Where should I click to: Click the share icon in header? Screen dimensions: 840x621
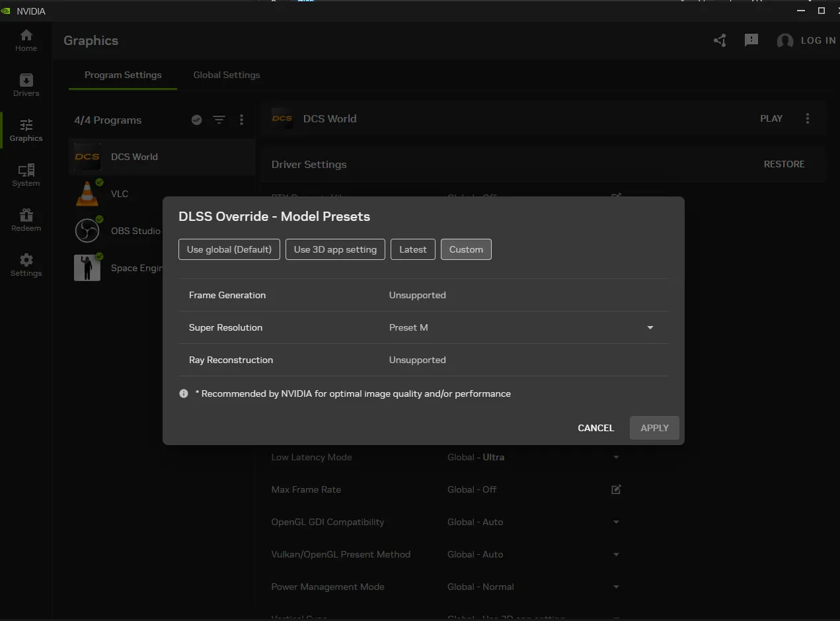click(720, 40)
